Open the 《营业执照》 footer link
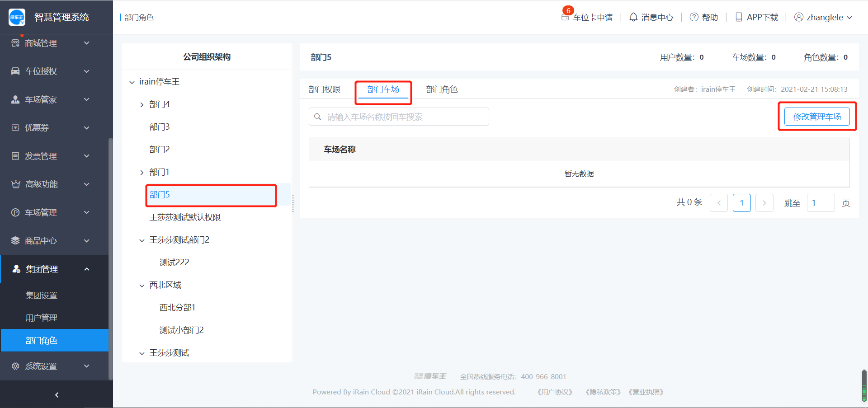The height and width of the screenshot is (408, 868). (646, 392)
